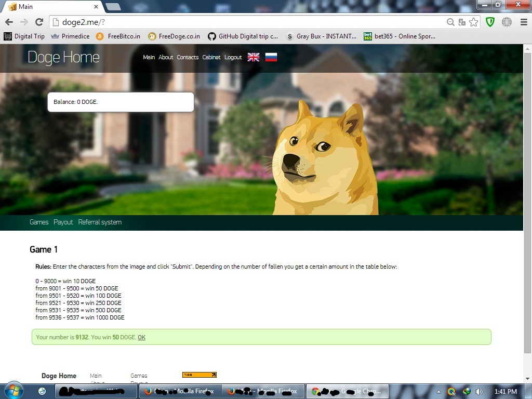Switch to the first Mozilla Firefox taskbar window
Screen dimensions: 532x399
coord(180,391)
